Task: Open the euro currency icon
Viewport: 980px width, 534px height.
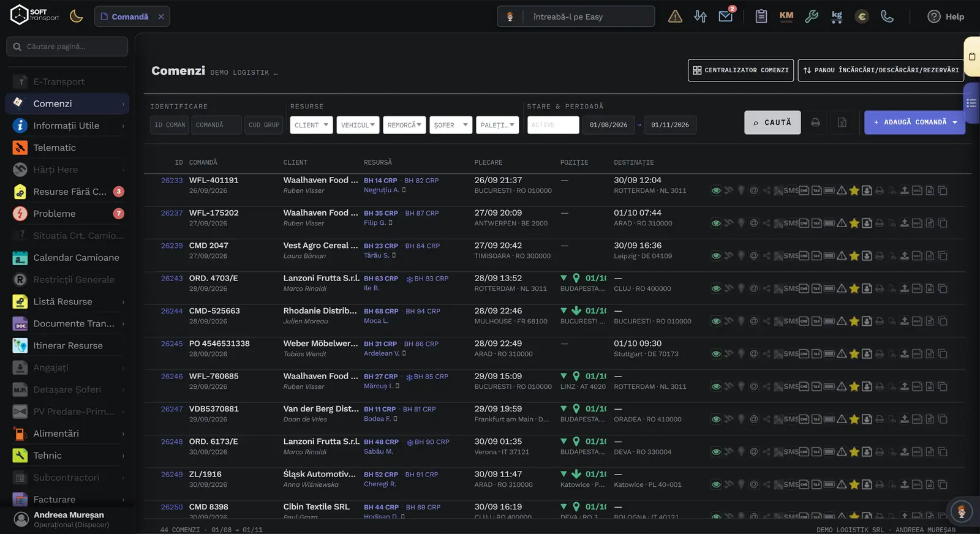Action: click(x=862, y=17)
